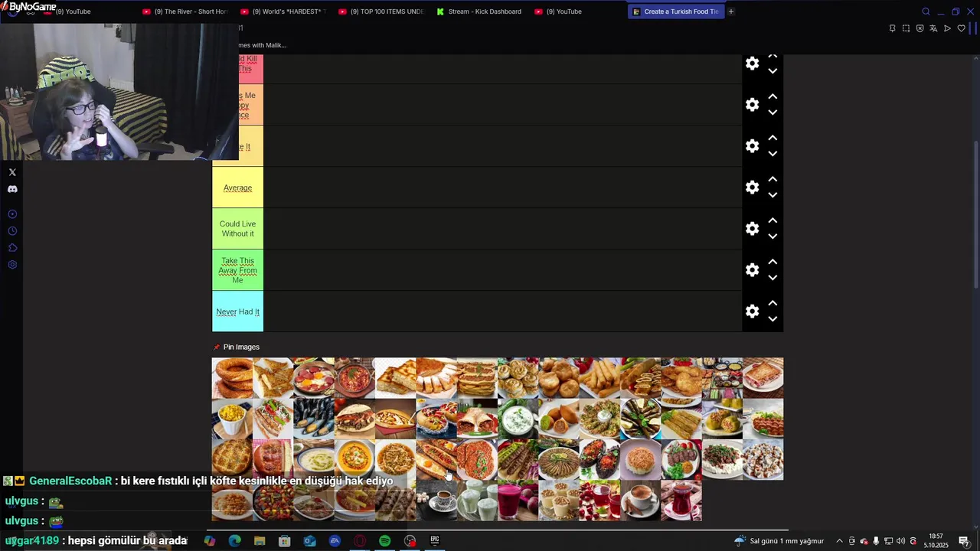The height and width of the screenshot is (551, 980).
Task: Open File Explorer from the taskbar
Action: point(260,541)
